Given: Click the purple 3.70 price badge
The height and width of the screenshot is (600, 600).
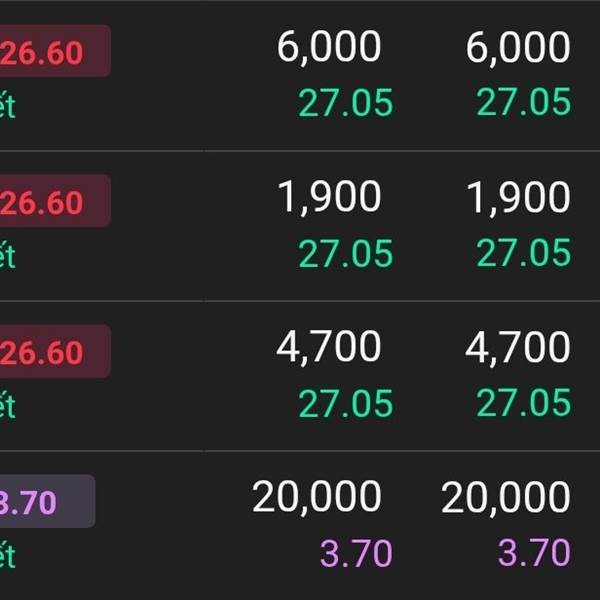Looking at the screenshot, I should [x=47, y=501].
